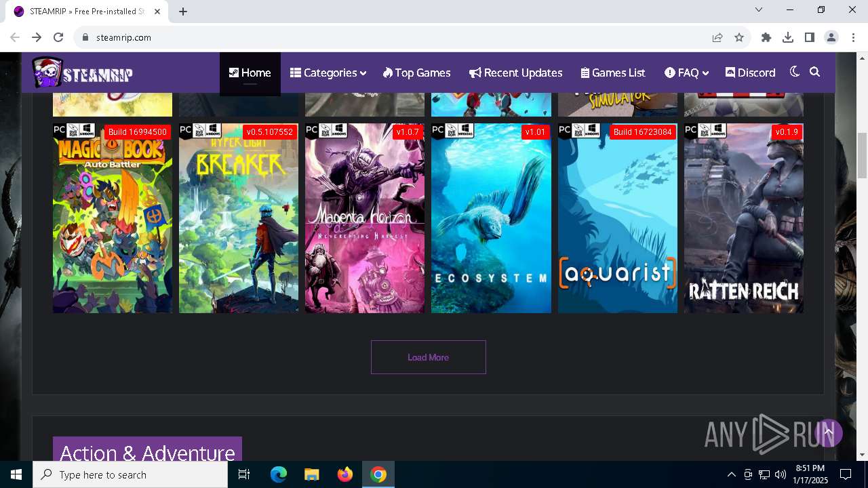
Task: Open the network tray icon
Action: pos(764,474)
